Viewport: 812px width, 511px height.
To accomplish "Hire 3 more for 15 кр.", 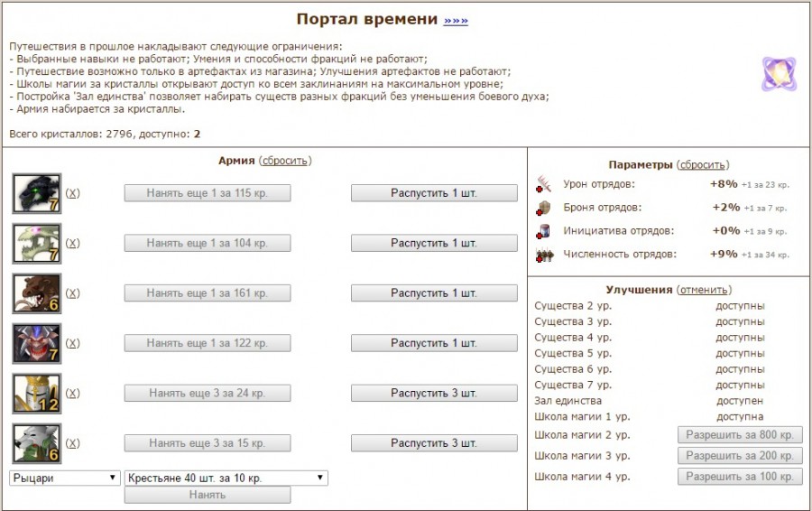I will 208,443.
